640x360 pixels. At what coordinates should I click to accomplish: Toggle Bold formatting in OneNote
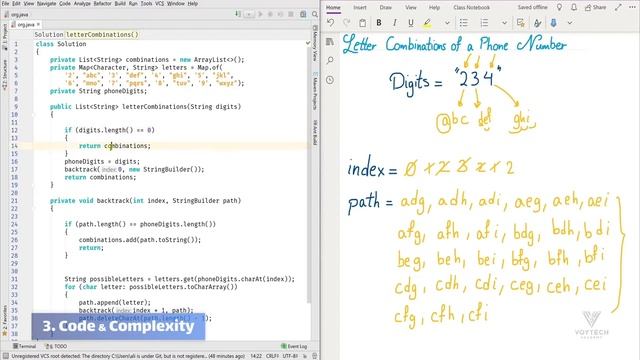click(x=379, y=23)
